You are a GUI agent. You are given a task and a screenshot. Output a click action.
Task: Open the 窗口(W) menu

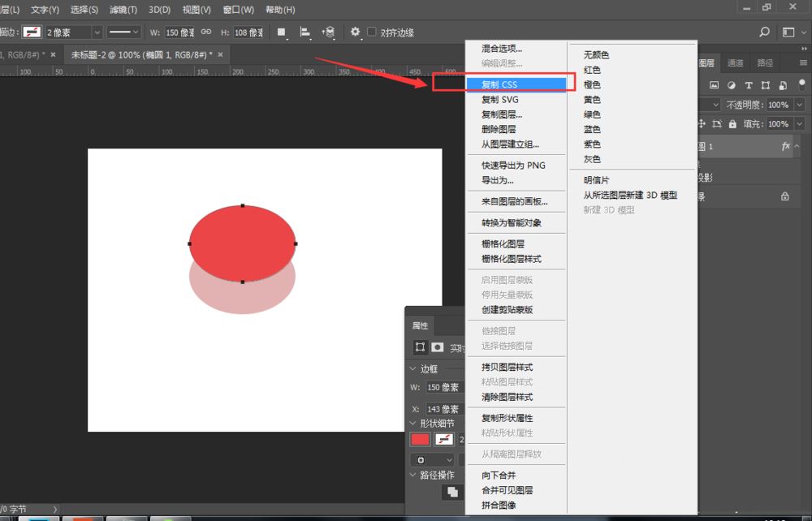pos(238,10)
